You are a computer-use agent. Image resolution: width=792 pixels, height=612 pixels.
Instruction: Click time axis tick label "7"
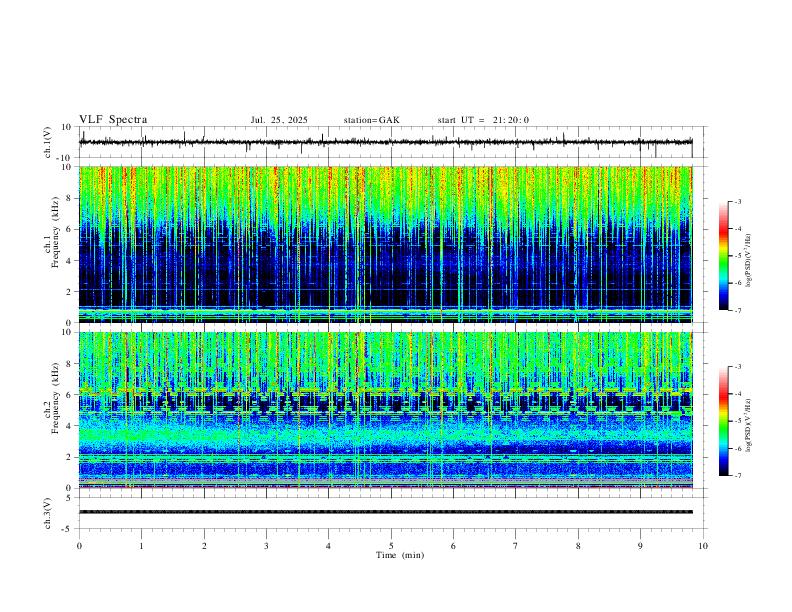click(516, 546)
